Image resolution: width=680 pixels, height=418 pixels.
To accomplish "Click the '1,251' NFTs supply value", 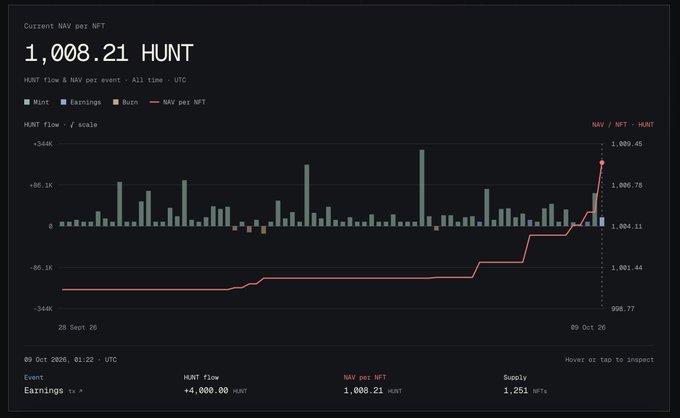I will click(516, 390).
